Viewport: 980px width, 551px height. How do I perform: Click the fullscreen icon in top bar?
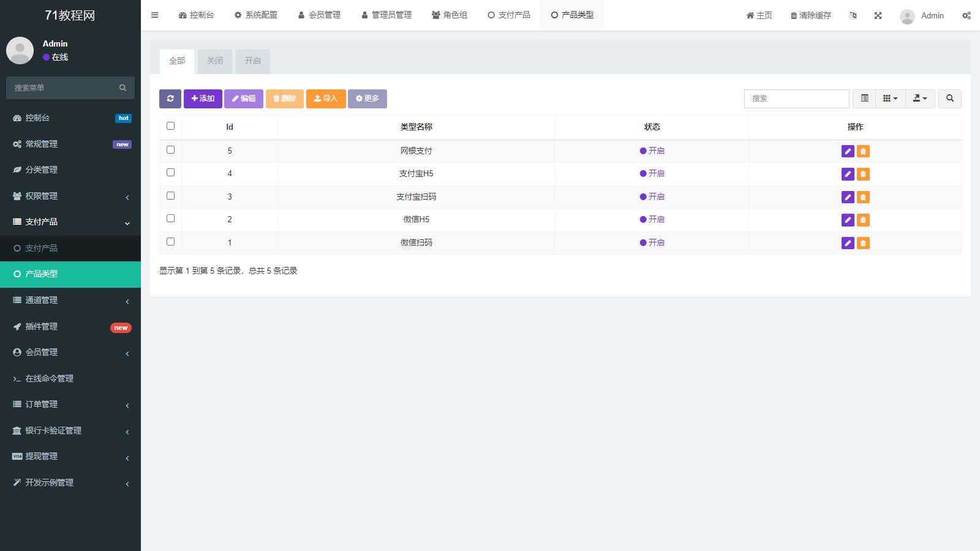878,16
